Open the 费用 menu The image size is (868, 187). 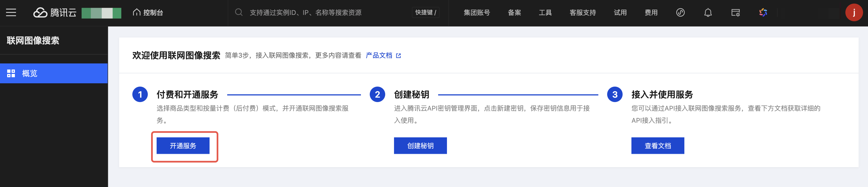651,13
